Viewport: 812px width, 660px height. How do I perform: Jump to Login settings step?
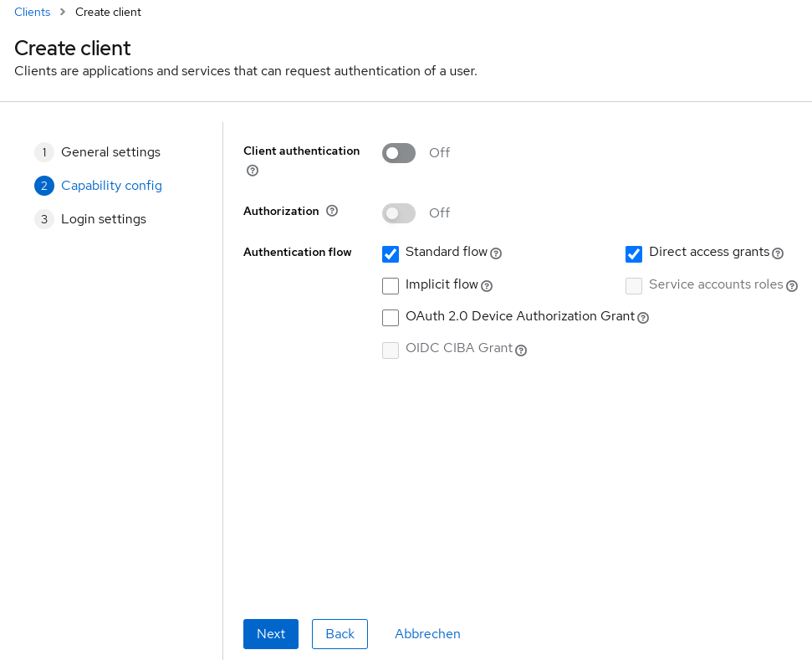(x=104, y=219)
